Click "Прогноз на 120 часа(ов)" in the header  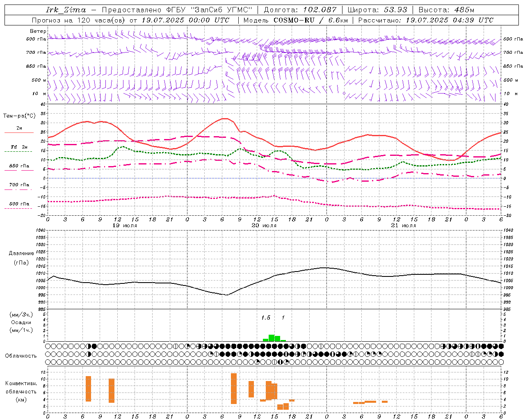click(x=79, y=20)
